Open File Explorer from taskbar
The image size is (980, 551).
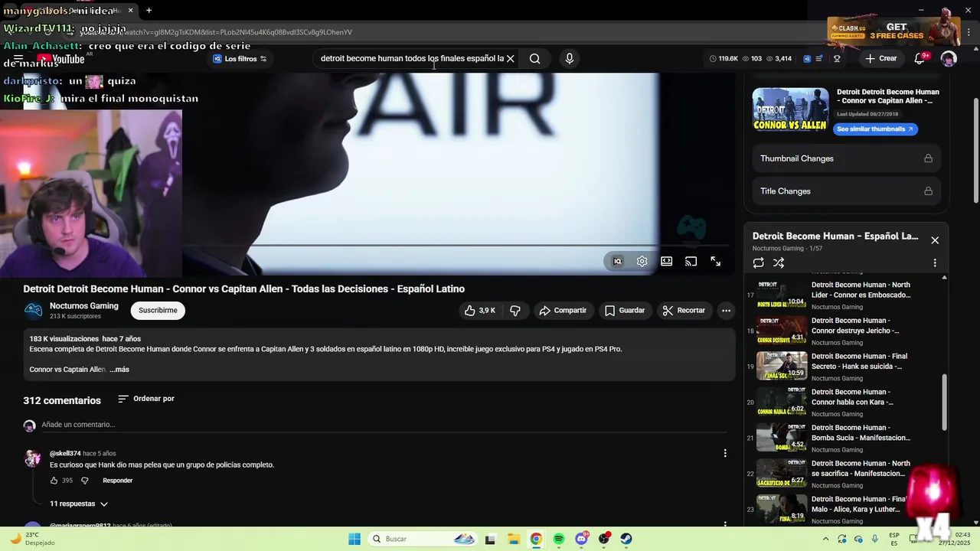(x=513, y=540)
